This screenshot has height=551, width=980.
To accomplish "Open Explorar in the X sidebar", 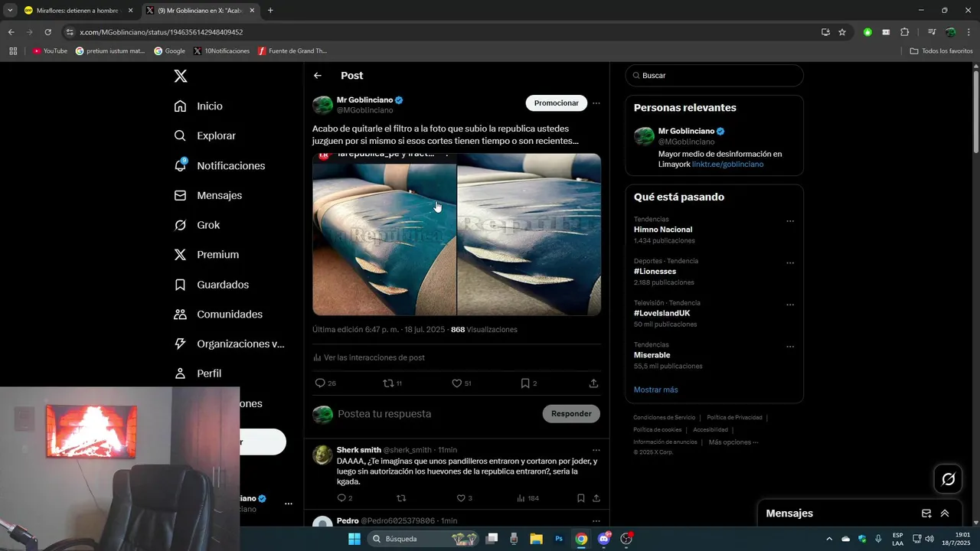I will pyautogui.click(x=204, y=135).
